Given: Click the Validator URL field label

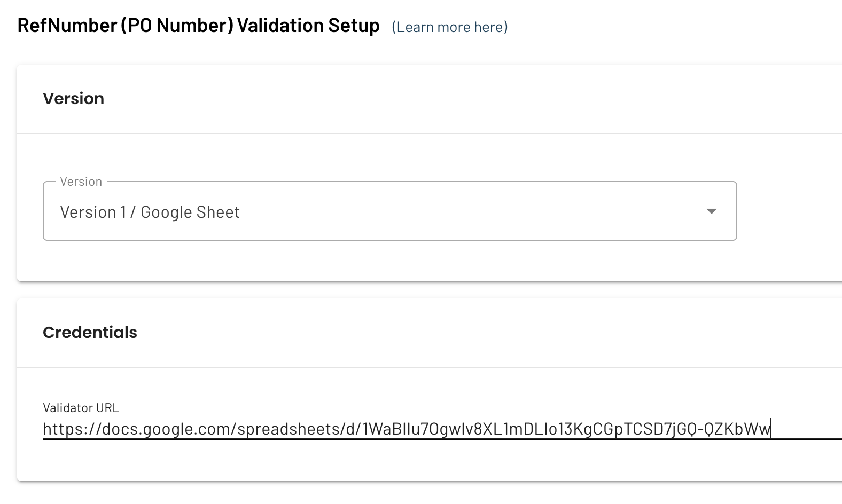Looking at the screenshot, I should (81, 408).
